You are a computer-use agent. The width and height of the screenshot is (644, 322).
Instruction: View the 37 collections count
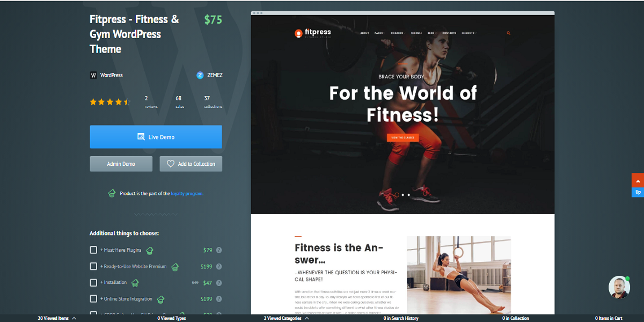[x=213, y=102]
